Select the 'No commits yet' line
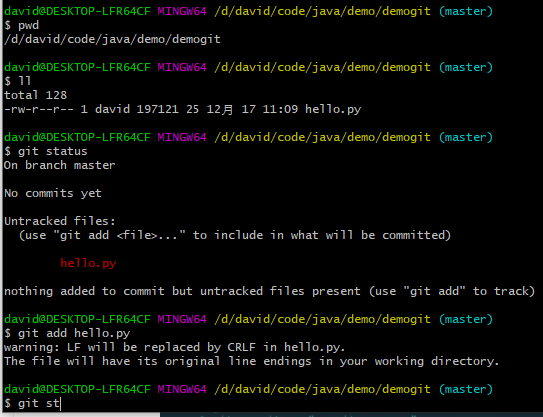 click(53, 193)
